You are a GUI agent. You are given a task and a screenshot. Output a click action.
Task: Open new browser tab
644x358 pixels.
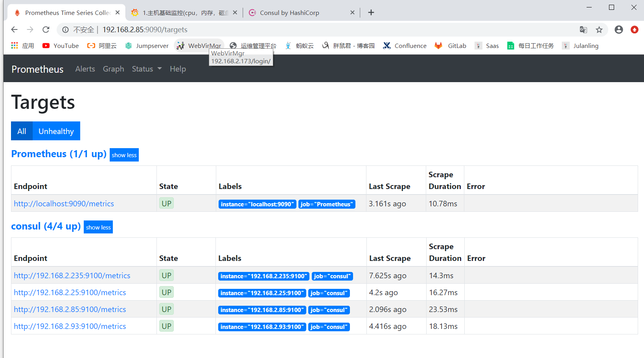coord(371,13)
